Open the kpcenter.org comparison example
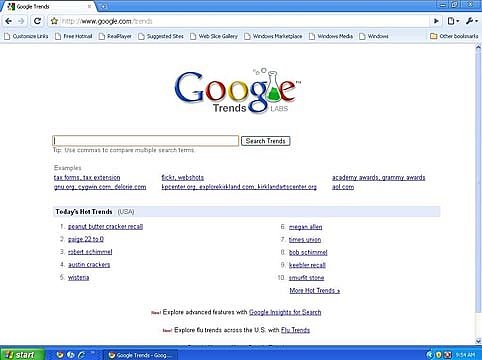The height and width of the screenshot is (360, 482). 239,187
